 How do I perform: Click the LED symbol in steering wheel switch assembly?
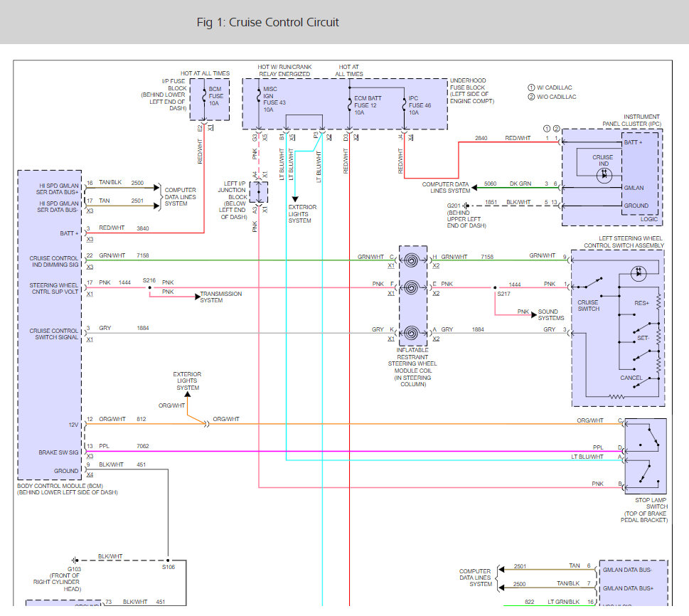pos(639,273)
